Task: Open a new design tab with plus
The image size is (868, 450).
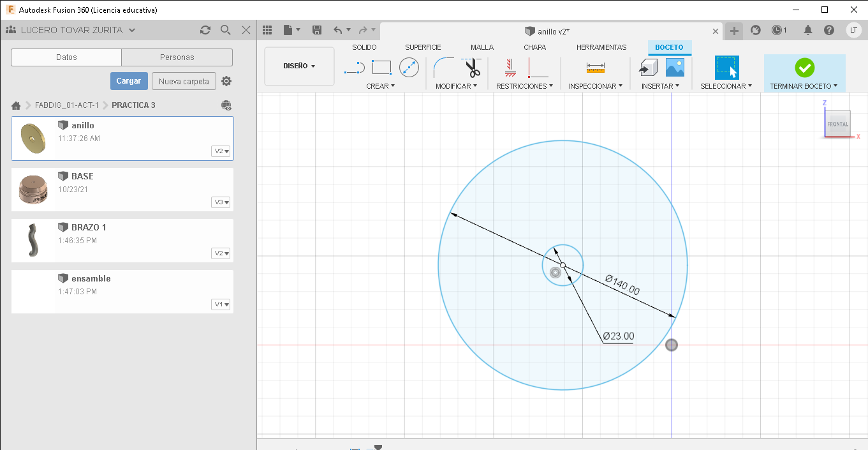Action: 735,30
